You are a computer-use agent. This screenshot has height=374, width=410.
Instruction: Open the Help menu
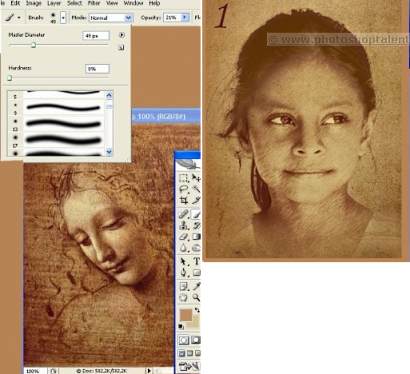click(x=154, y=3)
